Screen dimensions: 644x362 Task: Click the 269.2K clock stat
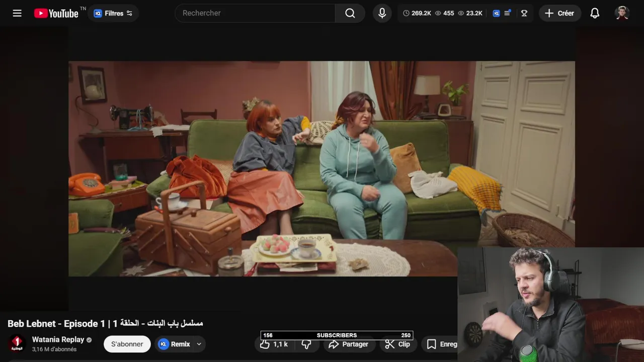point(417,13)
